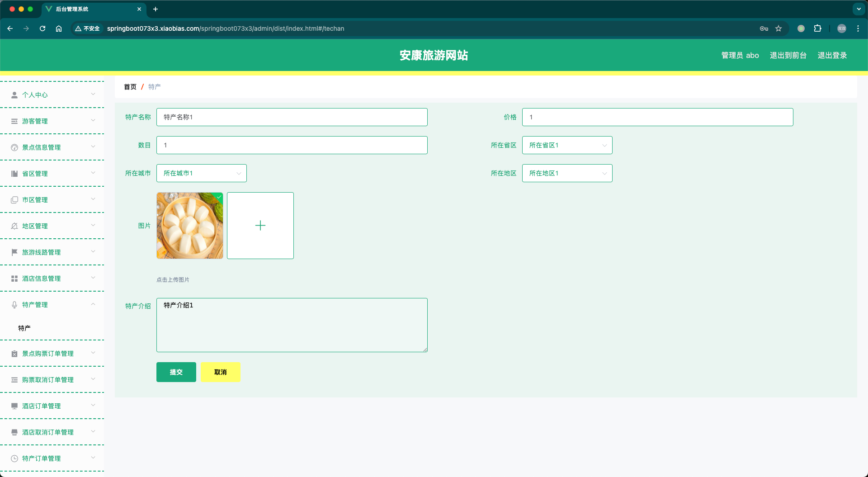The height and width of the screenshot is (477, 868).
Task: Click the 提交 submit button
Action: [x=176, y=372]
